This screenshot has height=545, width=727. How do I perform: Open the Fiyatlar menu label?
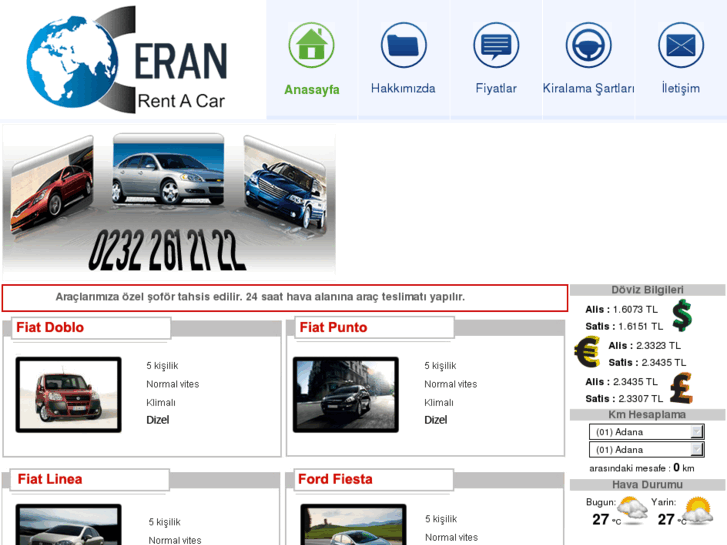click(496, 88)
